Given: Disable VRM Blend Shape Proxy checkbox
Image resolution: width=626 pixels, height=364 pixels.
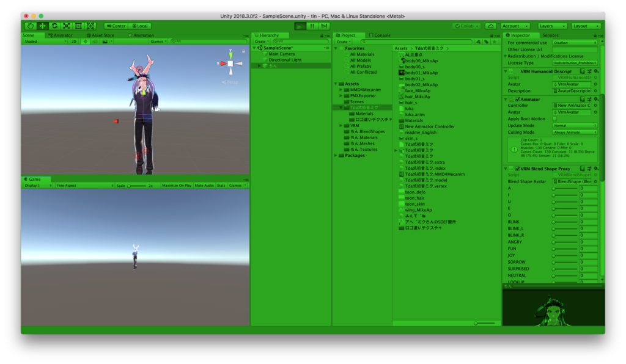Looking at the screenshot, I should 517,169.
